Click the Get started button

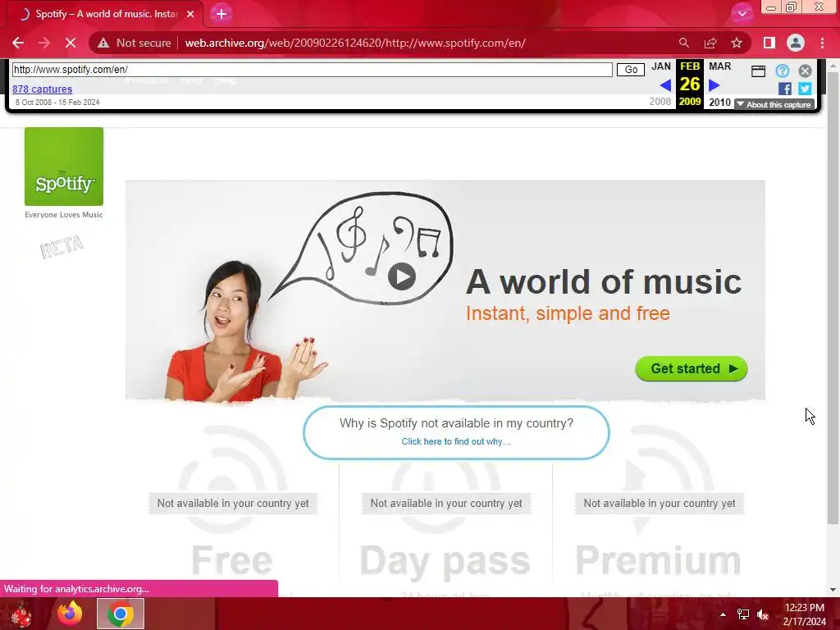pyautogui.click(x=691, y=368)
